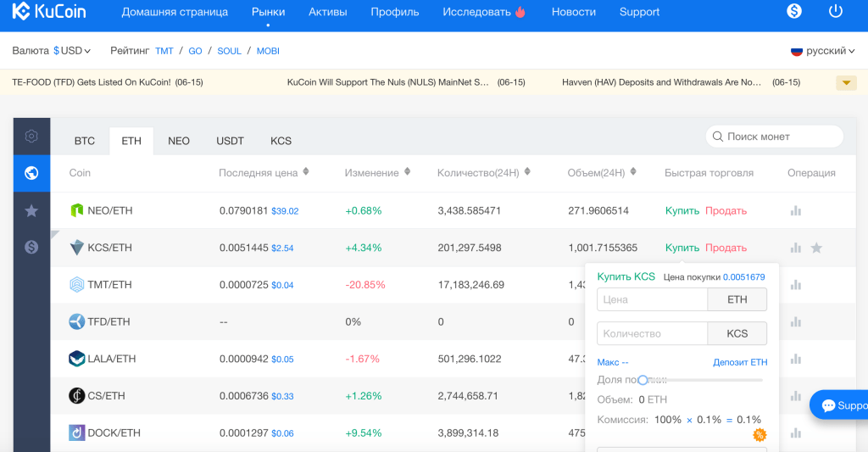
Task: Open chart icon for DOCK/ETH row
Action: (796, 433)
